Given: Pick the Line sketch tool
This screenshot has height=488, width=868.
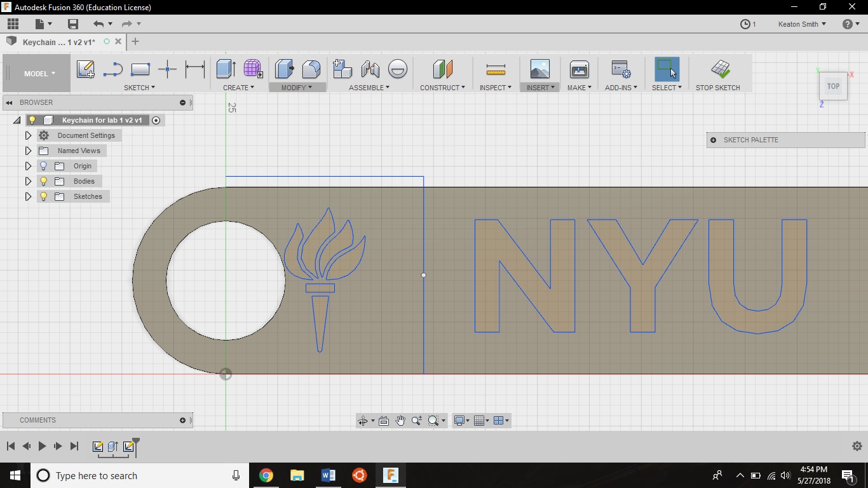Looking at the screenshot, I should [x=112, y=69].
